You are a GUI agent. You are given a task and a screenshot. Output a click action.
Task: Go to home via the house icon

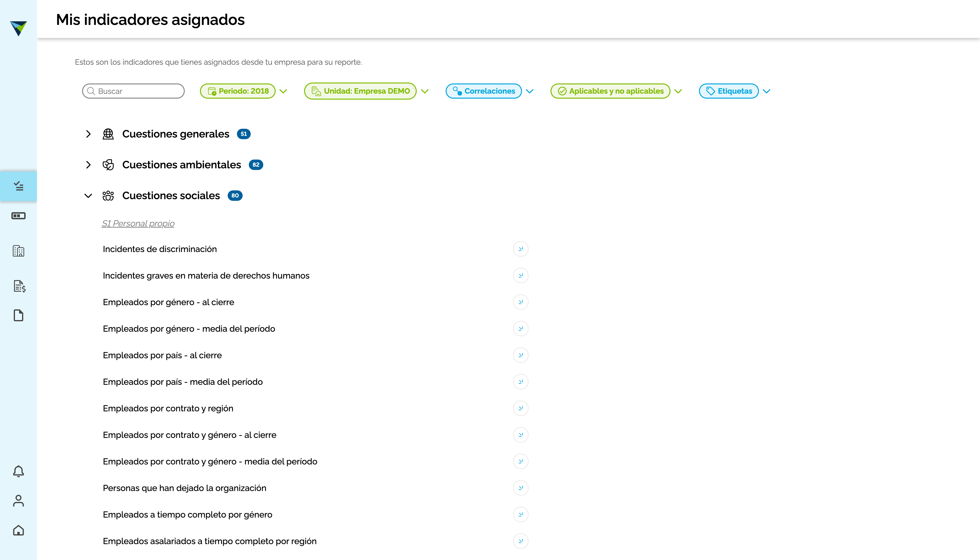coord(18,530)
